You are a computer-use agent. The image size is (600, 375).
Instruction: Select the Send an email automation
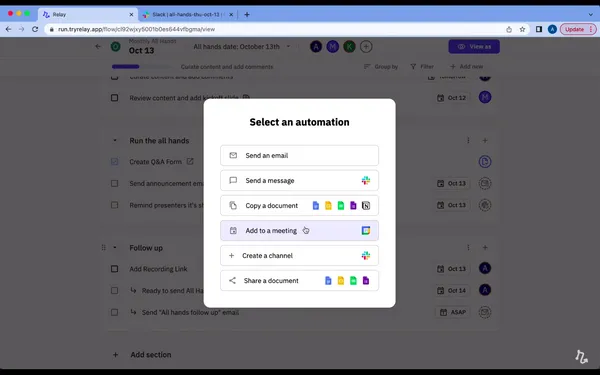coord(299,155)
